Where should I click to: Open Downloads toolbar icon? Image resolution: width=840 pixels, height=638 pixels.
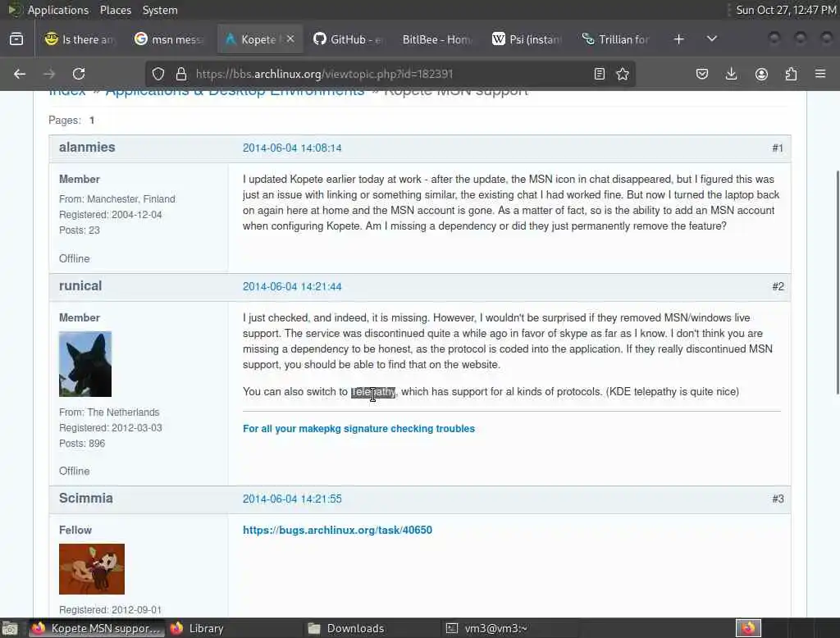(731, 74)
